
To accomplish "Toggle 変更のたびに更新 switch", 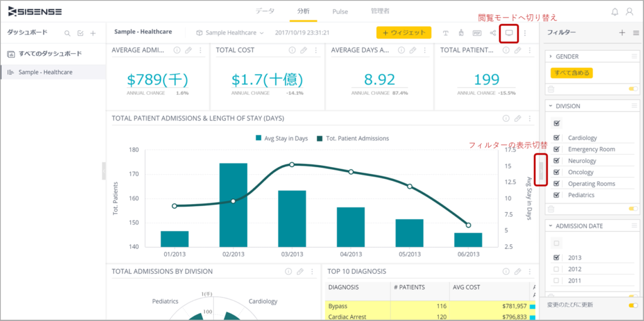I will click(633, 305).
